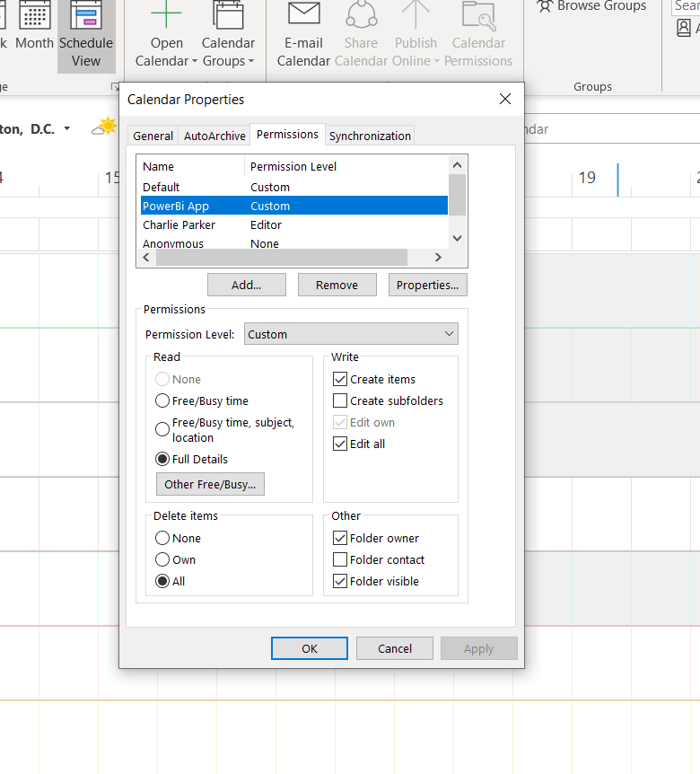Click the horizontal scroll left arrow
The width and height of the screenshot is (700, 774).
tap(146, 257)
